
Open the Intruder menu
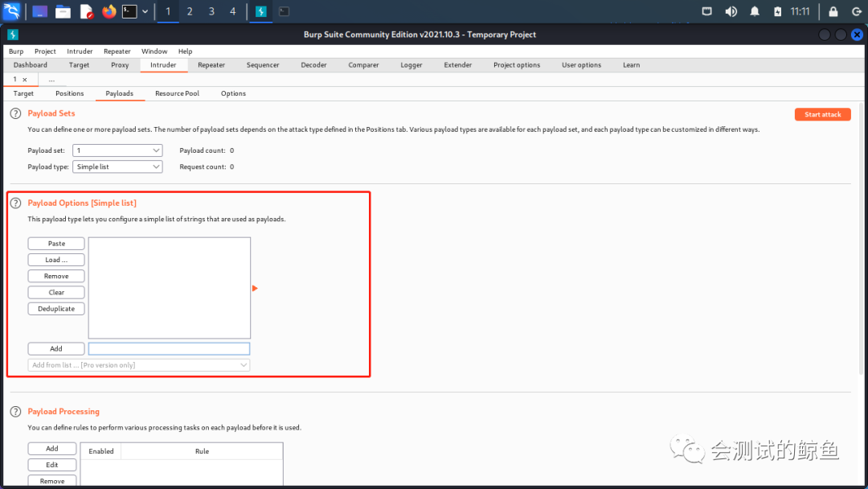[80, 51]
